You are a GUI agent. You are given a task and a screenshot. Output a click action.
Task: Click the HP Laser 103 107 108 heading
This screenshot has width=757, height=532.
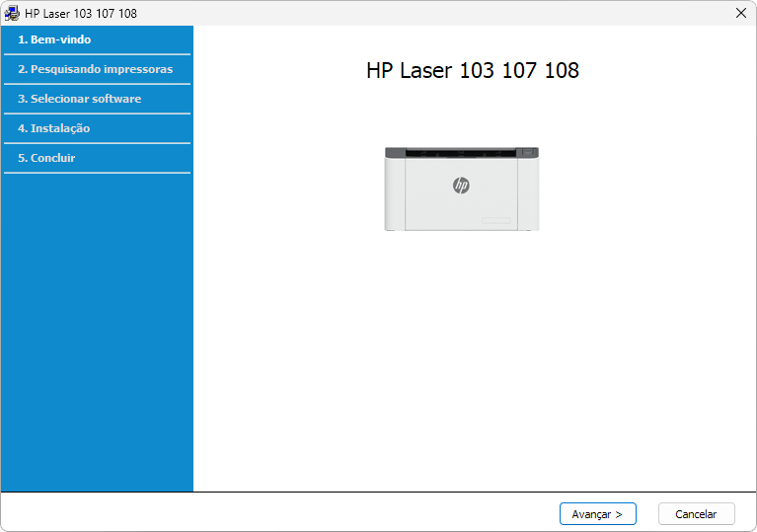click(472, 70)
